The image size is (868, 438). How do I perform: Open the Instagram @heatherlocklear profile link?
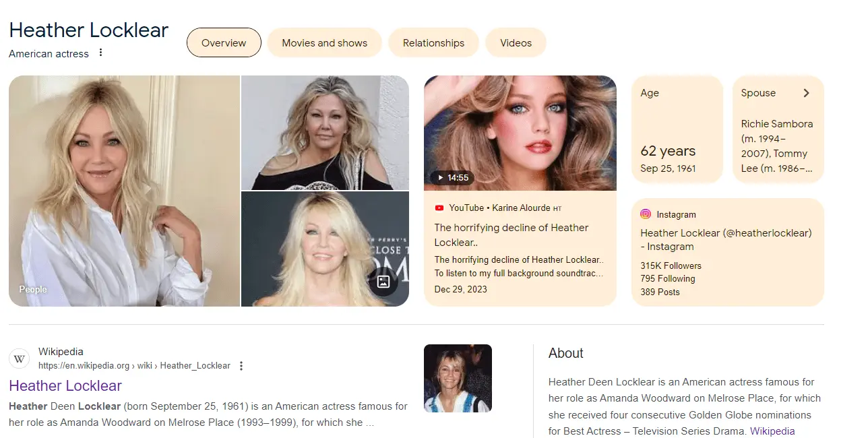click(725, 239)
